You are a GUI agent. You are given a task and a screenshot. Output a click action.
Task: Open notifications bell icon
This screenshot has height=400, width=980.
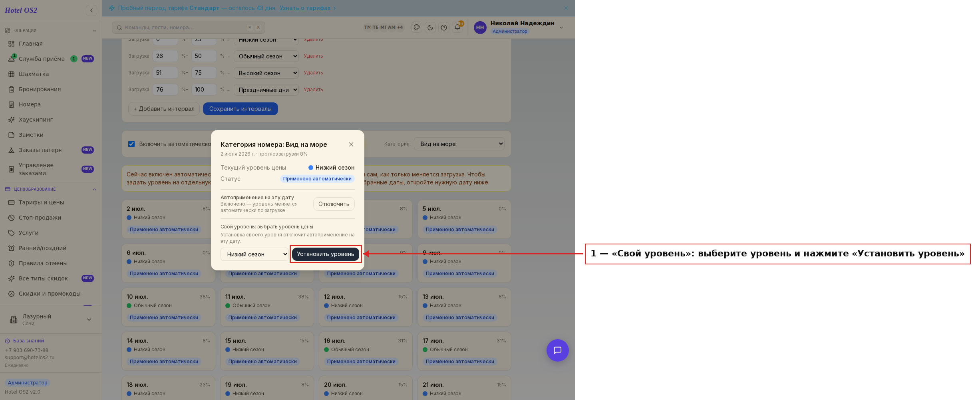457,27
